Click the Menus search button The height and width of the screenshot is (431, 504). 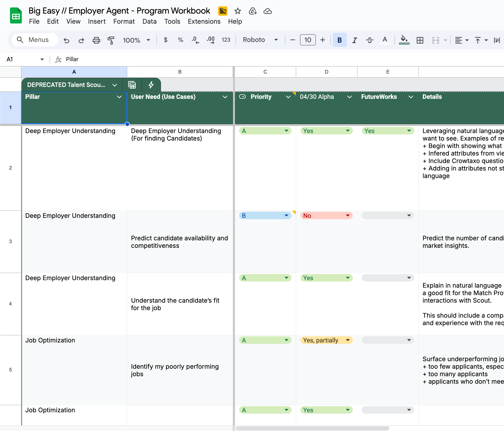click(33, 40)
